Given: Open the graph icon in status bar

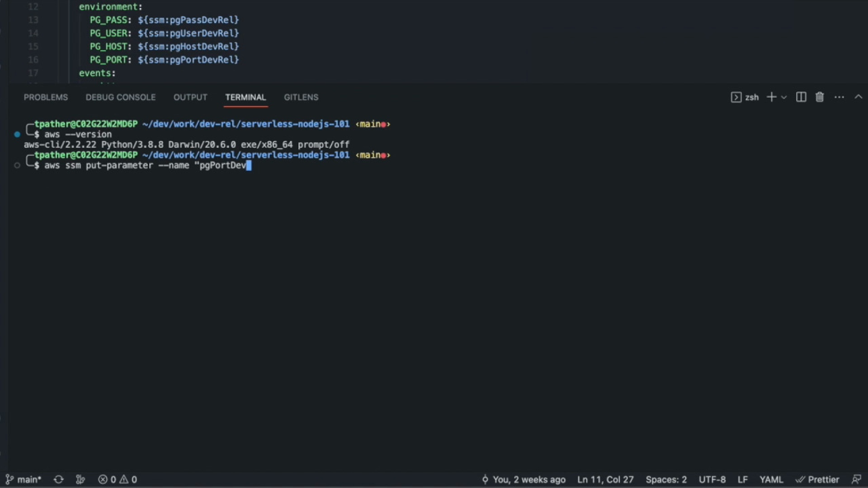Looking at the screenshot, I should [x=80, y=479].
